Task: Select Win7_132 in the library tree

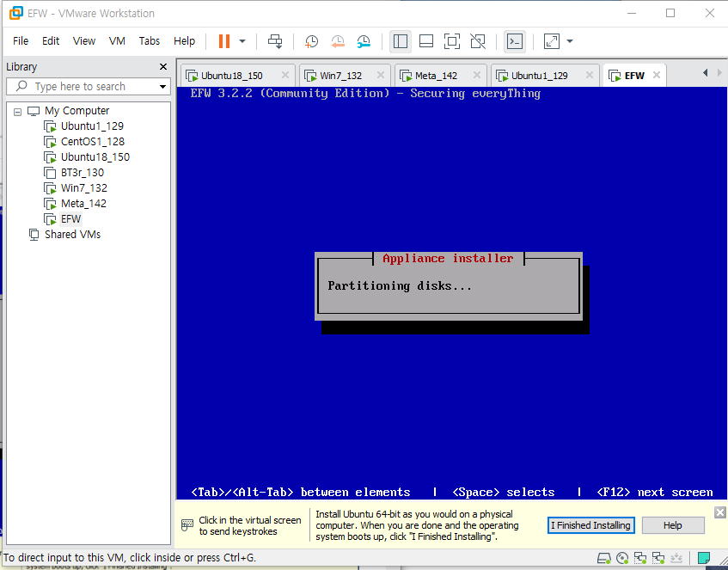Action: pos(83,187)
